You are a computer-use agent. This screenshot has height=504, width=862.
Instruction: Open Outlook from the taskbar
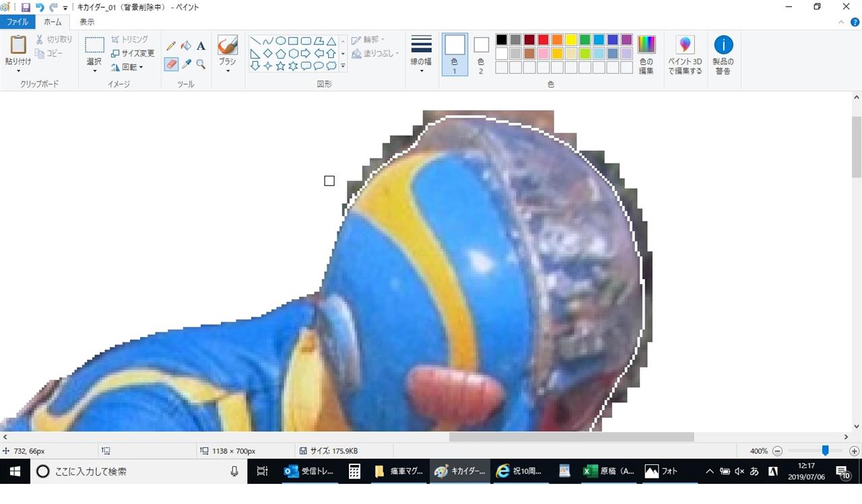point(309,472)
